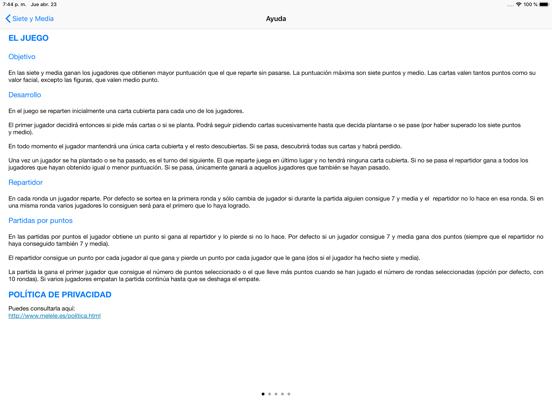Click the Objetivo subheading
The width and height of the screenshot is (552, 414).
(22, 57)
